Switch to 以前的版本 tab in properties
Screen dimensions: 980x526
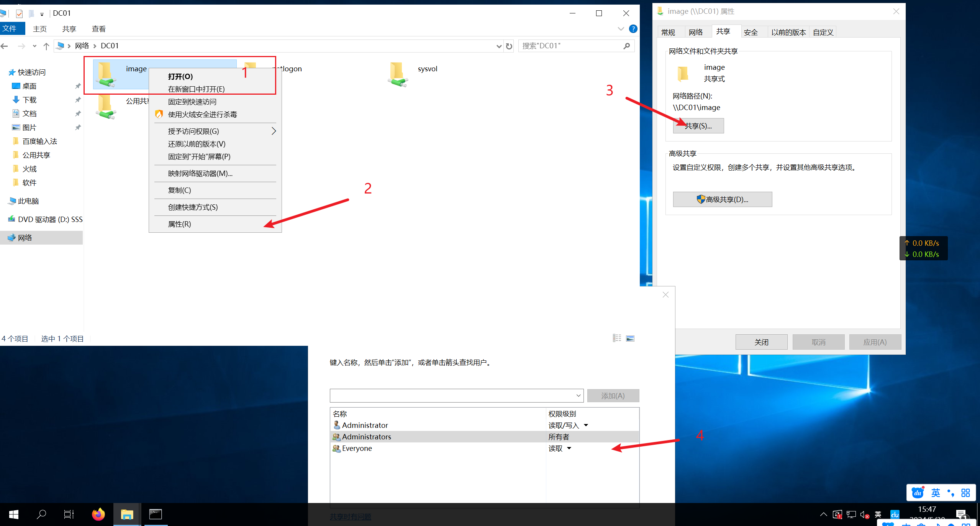point(788,32)
